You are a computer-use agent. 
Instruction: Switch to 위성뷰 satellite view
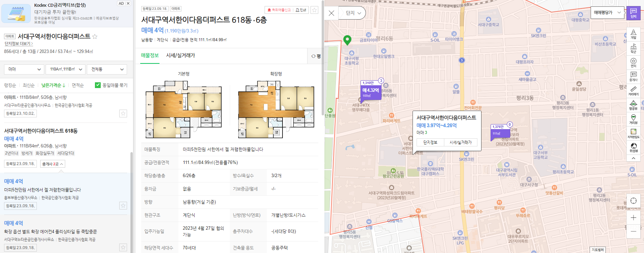point(633,147)
